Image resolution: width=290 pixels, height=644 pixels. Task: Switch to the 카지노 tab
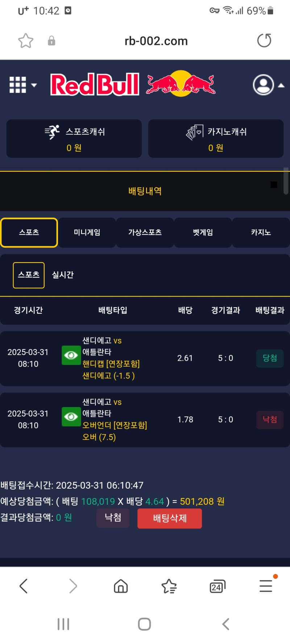click(261, 233)
